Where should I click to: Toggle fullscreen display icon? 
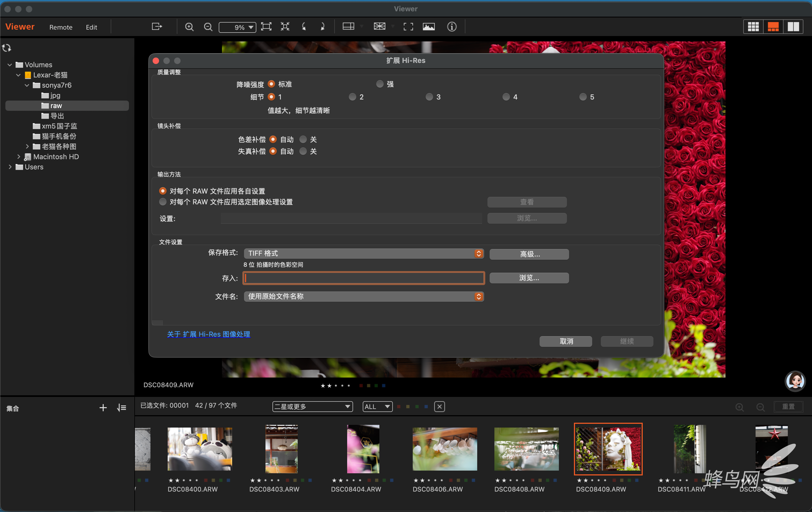click(408, 27)
